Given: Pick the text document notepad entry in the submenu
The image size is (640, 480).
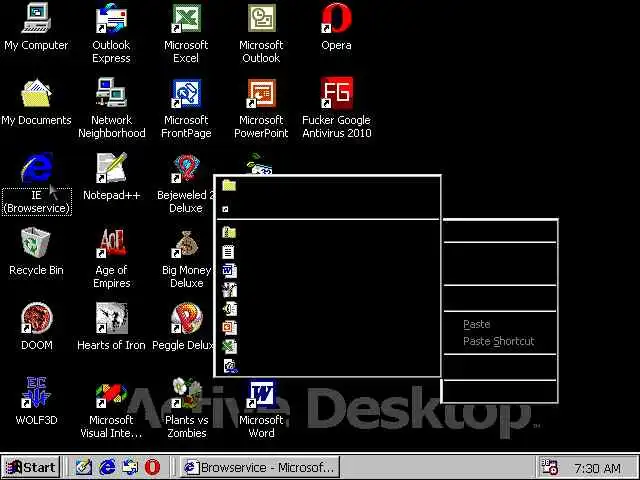Looking at the screenshot, I should click(327, 252).
